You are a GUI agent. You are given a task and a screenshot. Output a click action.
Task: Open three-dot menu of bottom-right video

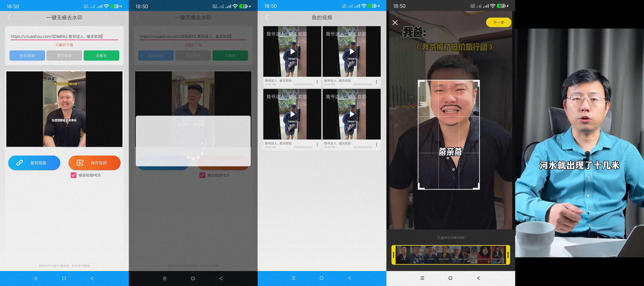click(x=376, y=145)
